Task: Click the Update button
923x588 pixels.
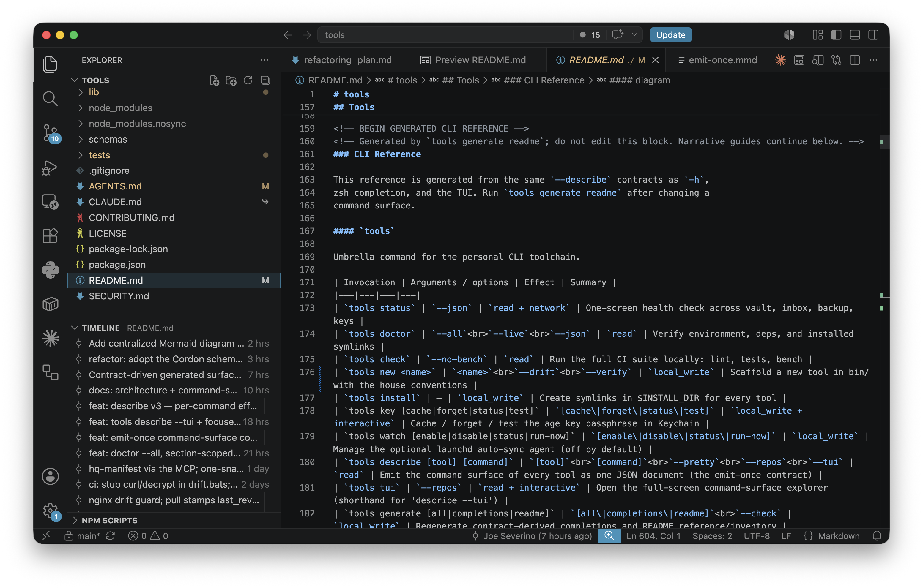Action: (x=670, y=35)
